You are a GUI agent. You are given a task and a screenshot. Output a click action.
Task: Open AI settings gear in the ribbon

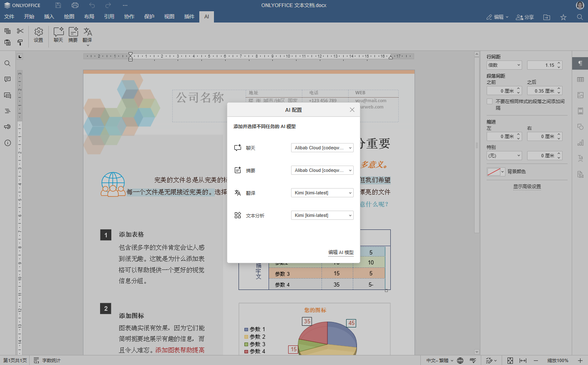(38, 35)
